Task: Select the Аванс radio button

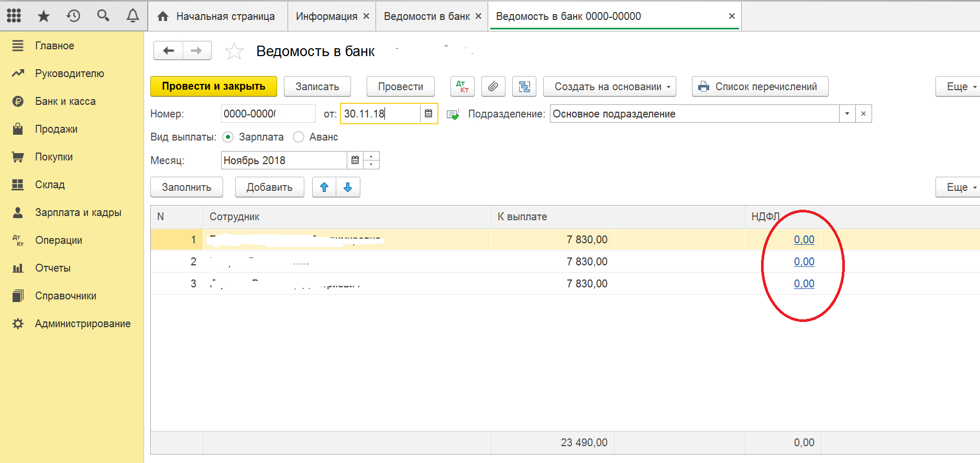Action: (x=299, y=137)
